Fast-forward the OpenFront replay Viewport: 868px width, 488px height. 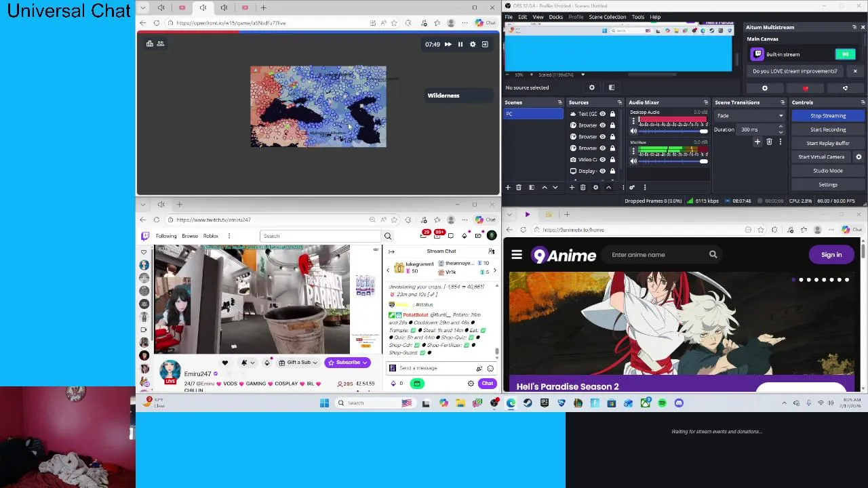pos(448,44)
